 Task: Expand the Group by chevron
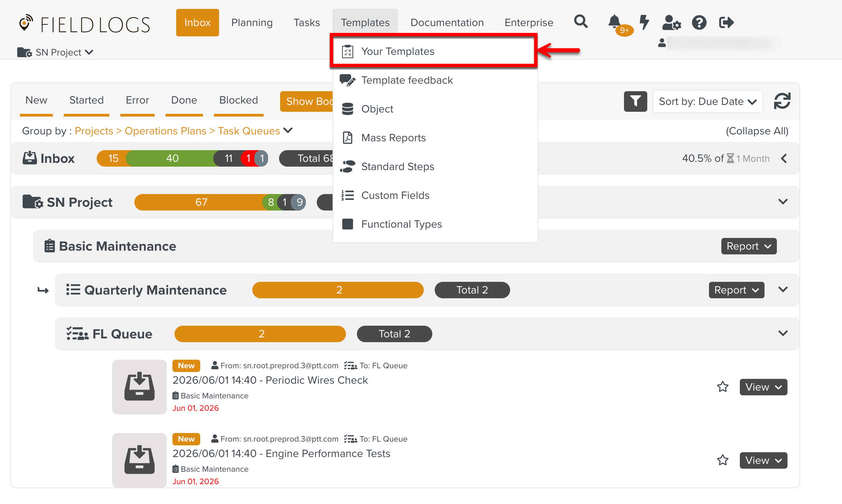click(x=288, y=130)
